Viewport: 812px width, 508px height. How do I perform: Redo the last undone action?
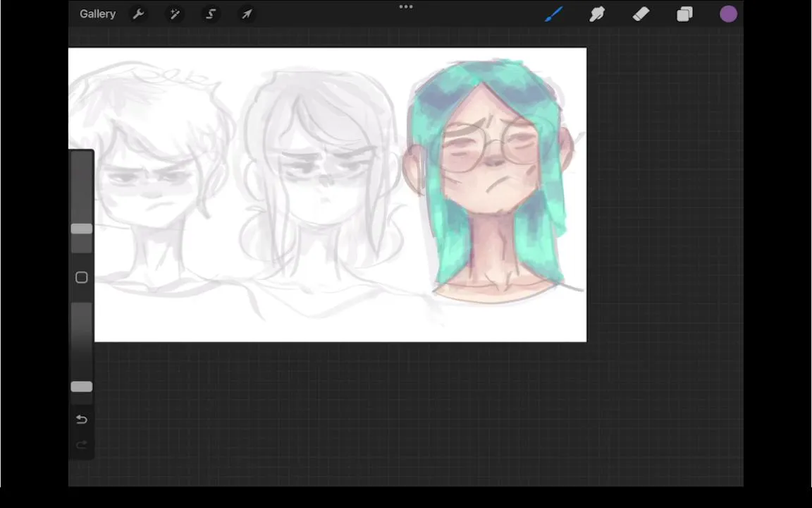[x=81, y=445]
